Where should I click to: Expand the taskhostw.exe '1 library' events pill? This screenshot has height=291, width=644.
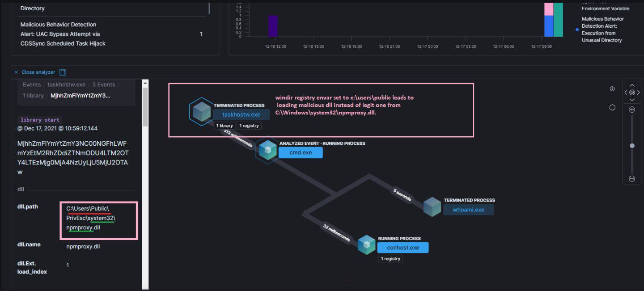click(x=224, y=126)
